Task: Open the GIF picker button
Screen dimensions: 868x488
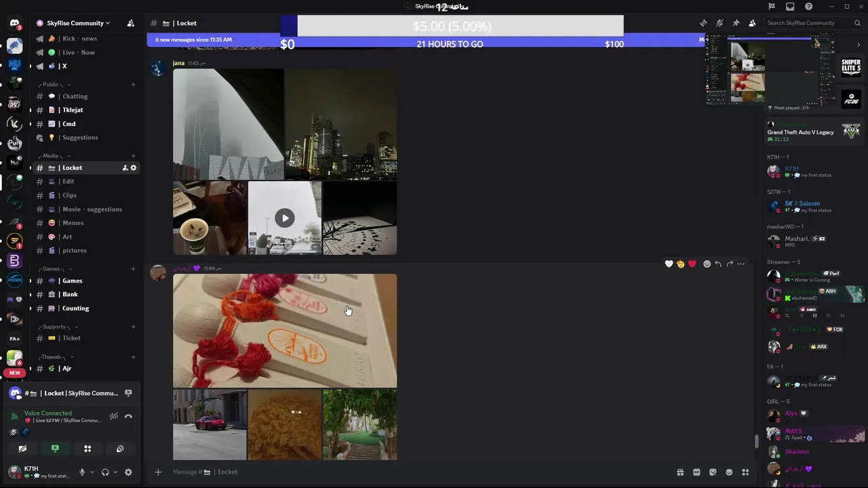Action: click(x=696, y=472)
